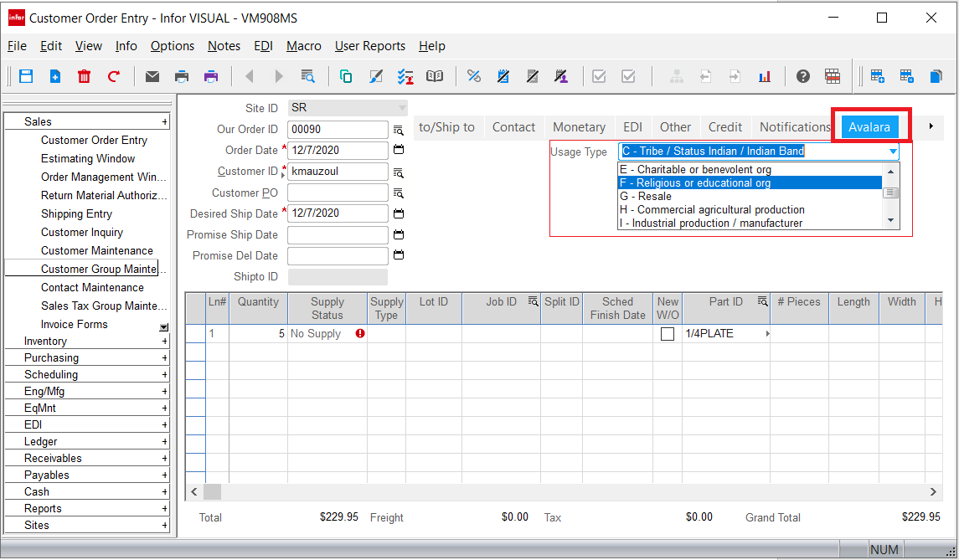Switch to the Monetary tab
This screenshot has height=560, width=959.
coord(579,127)
